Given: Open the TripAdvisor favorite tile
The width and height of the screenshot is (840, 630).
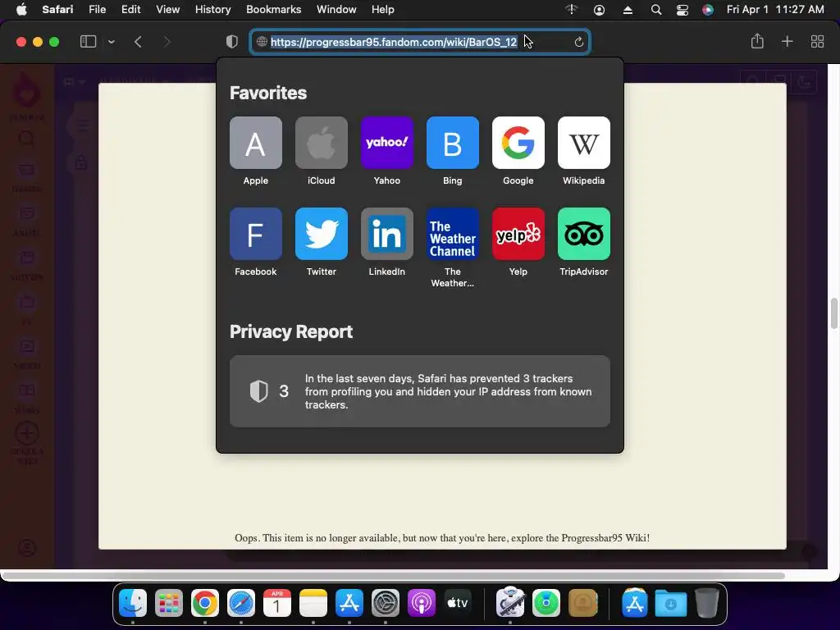Looking at the screenshot, I should [584, 234].
